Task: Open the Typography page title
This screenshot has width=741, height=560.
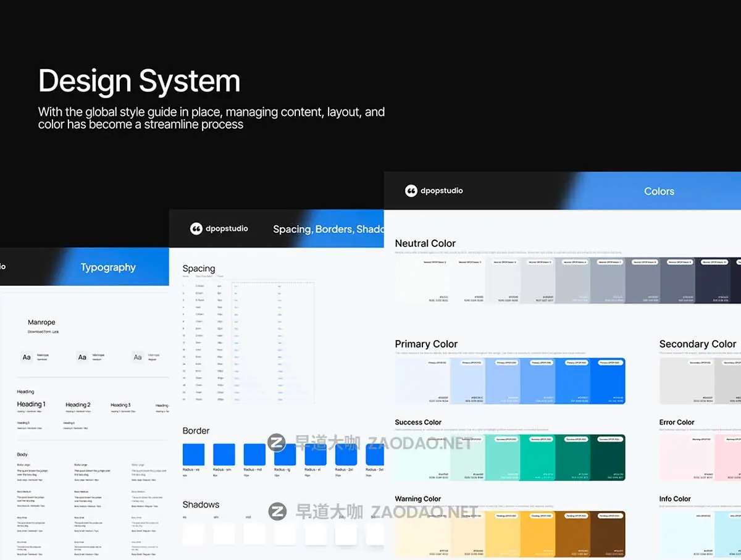Action: coord(108,267)
